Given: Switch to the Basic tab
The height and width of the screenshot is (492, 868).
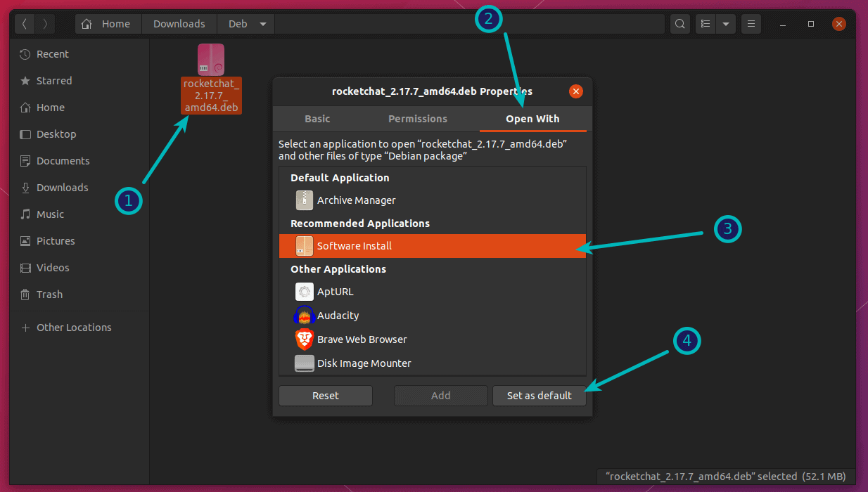Looking at the screenshot, I should [x=317, y=118].
